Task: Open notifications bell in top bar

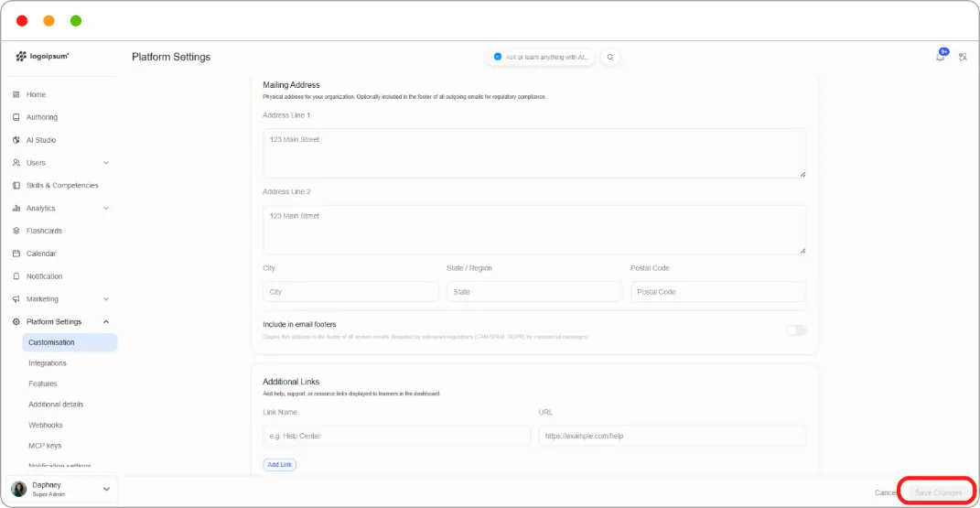Action: coord(940,56)
